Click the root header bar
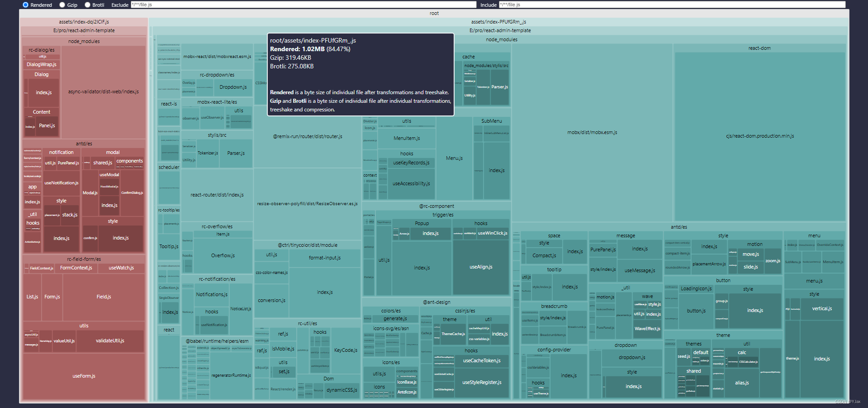Viewport: 868px width, 408px height. point(434,13)
